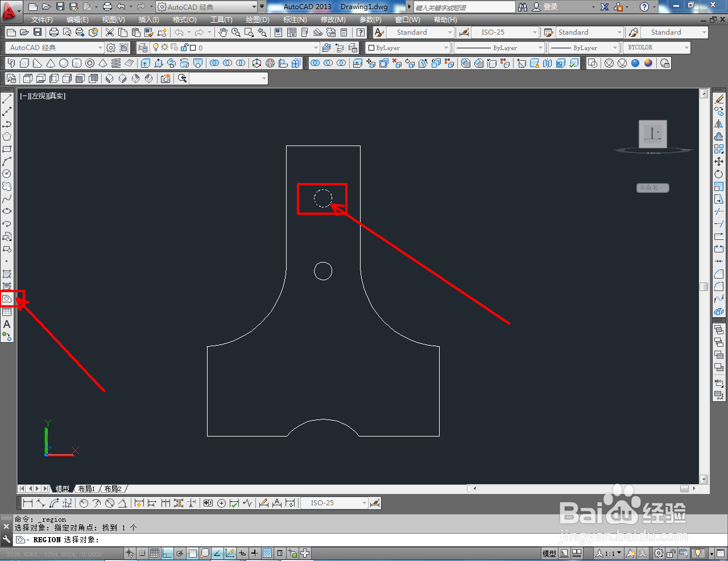Switch to the 布局2 layout tab
The height and width of the screenshot is (561, 728).
coord(113,489)
